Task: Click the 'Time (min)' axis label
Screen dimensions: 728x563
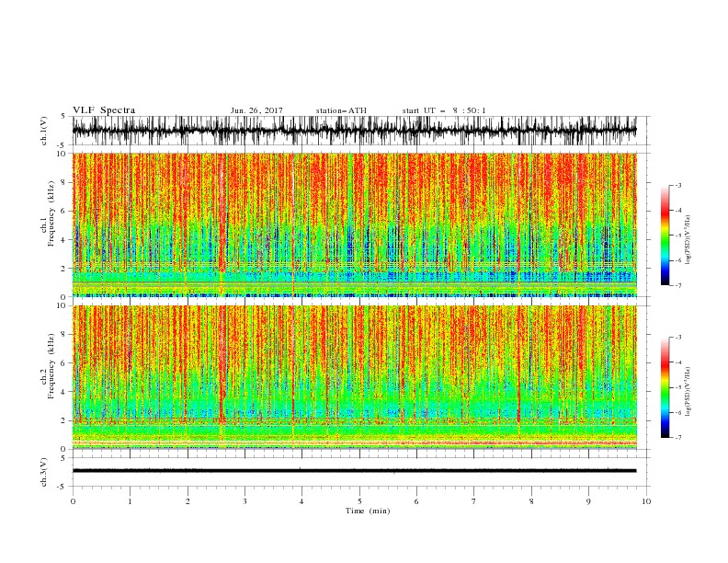Action: 368,511
